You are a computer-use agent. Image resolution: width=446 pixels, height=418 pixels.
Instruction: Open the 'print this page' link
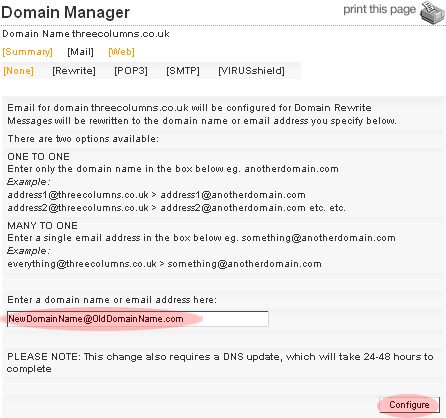[380, 9]
